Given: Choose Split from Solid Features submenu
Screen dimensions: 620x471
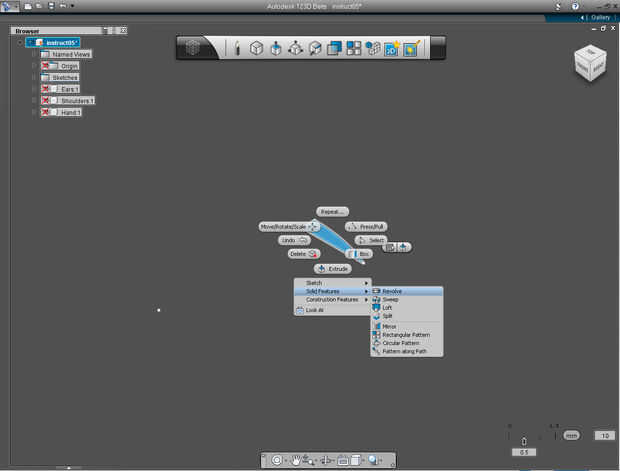Looking at the screenshot, I should click(x=407, y=316).
